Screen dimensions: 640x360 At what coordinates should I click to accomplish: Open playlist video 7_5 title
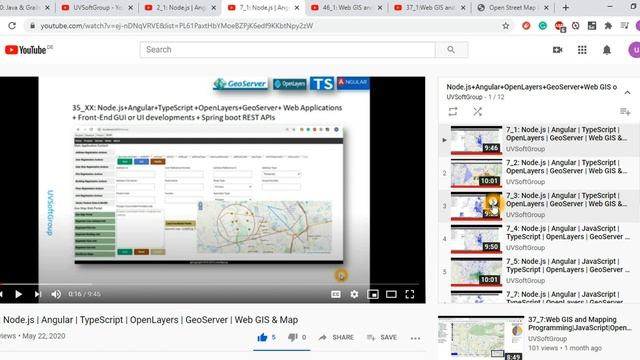click(x=568, y=265)
